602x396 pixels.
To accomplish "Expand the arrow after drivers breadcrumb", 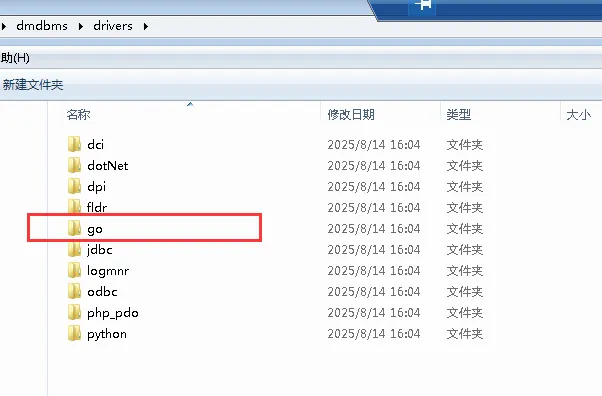I will click(146, 27).
